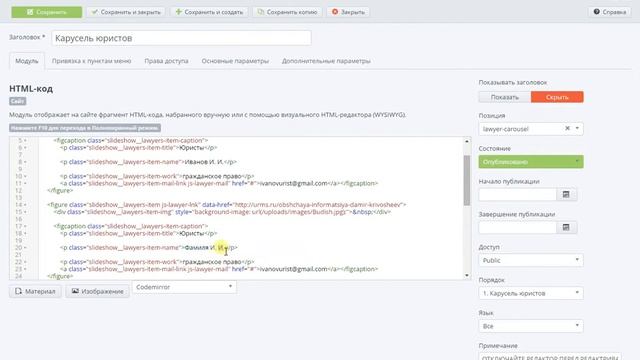Click 'Юристы' text on code line 18

coord(191,233)
